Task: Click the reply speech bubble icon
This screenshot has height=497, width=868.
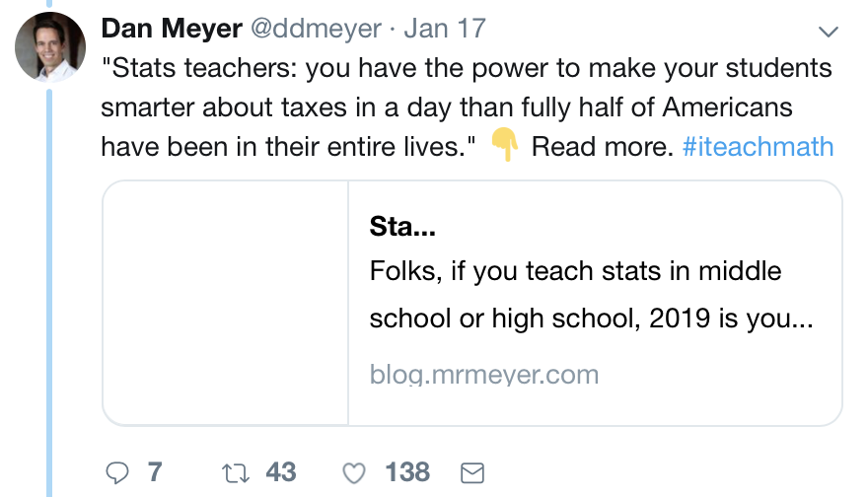Action: [117, 472]
